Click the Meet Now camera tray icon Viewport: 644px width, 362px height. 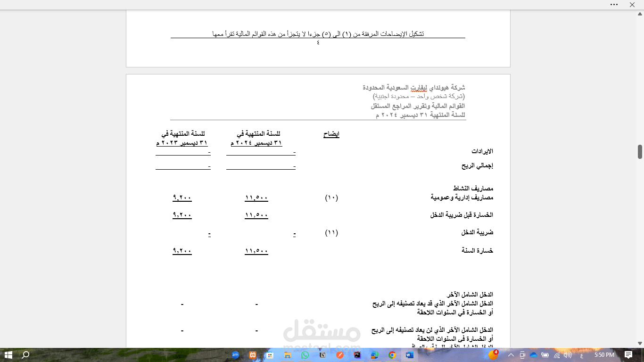pyautogui.click(x=522, y=354)
